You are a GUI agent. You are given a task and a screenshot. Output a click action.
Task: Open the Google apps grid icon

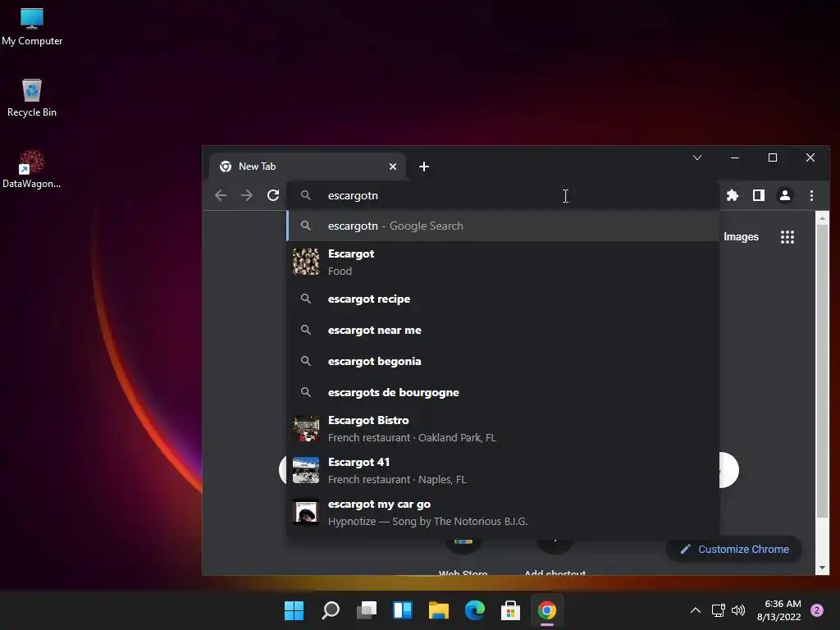pyautogui.click(x=787, y=237)
